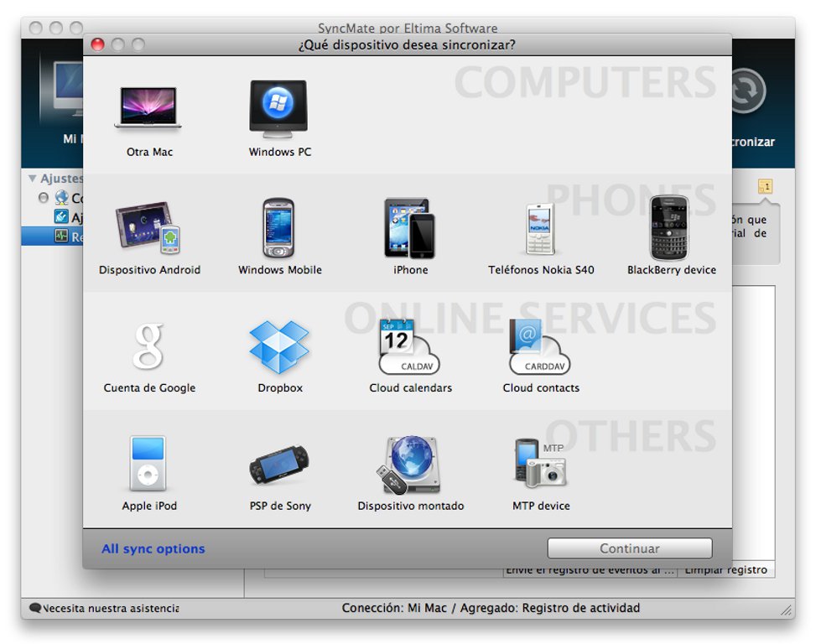Choose the iPhone device icon
This screenshot has height=644, width=821.
pos(409,228)
